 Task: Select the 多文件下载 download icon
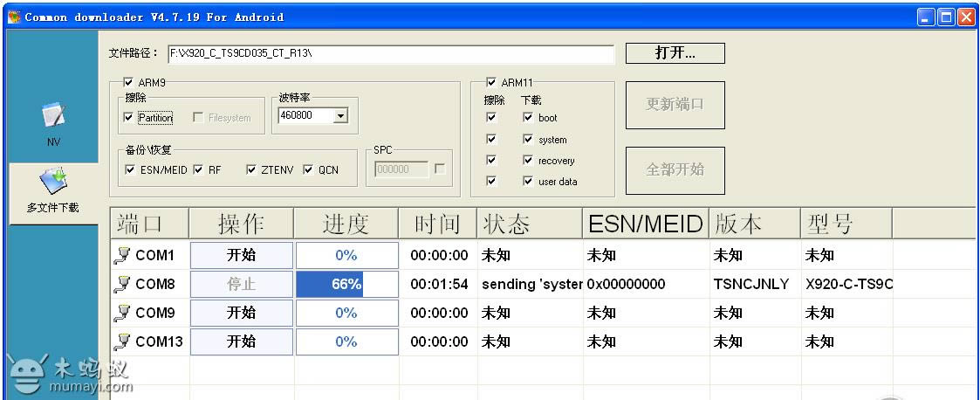(x=53, y=179)
